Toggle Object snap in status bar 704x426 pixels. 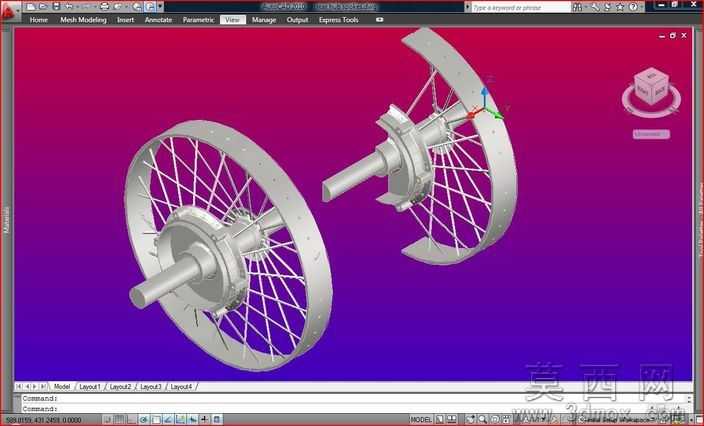(x=156, y=420)
